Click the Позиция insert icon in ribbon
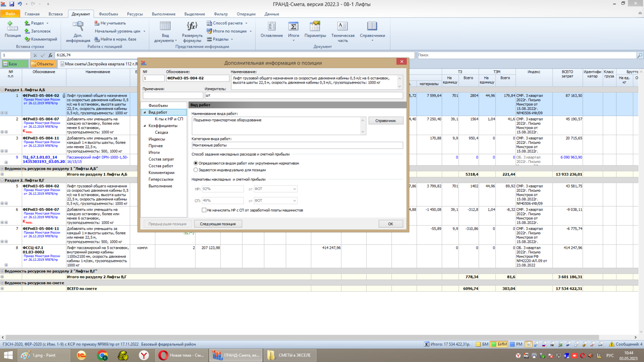Viewport: 644px width, 362px height. 12,27
